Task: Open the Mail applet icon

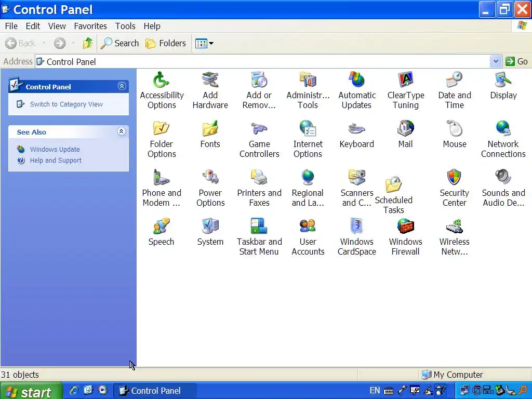Action: (x=405, y=129)
